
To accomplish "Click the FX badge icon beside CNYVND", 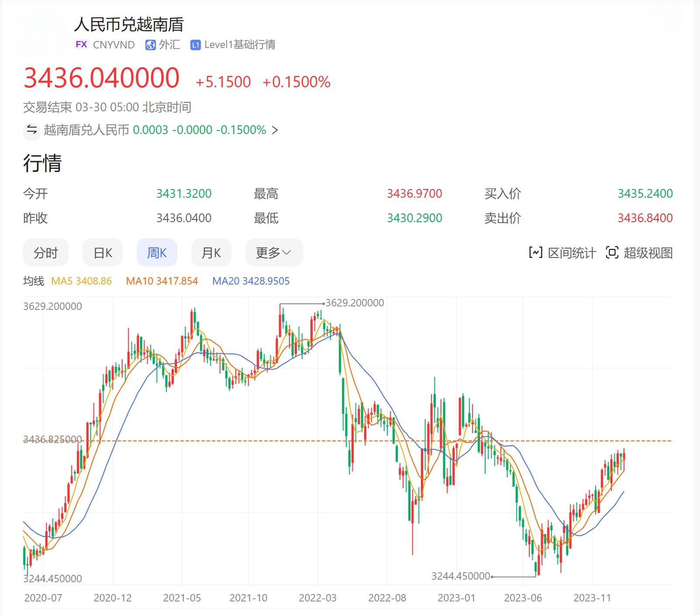I will [81, 45].
